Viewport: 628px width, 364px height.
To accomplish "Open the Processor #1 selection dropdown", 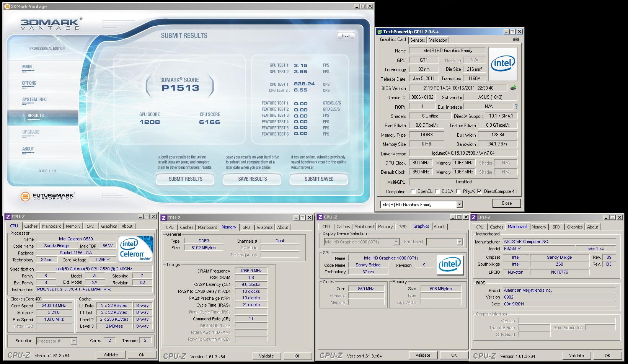I will [x=74, y=341].
